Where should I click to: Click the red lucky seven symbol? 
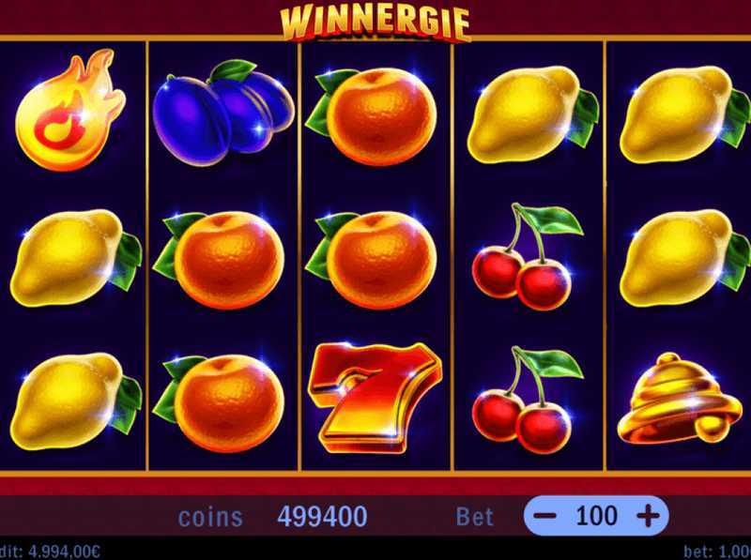[375, 398]
